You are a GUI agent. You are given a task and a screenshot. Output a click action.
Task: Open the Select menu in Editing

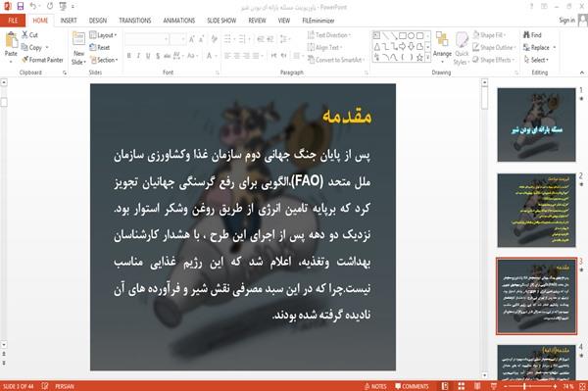pyautogui.click(x=536, y=60)
